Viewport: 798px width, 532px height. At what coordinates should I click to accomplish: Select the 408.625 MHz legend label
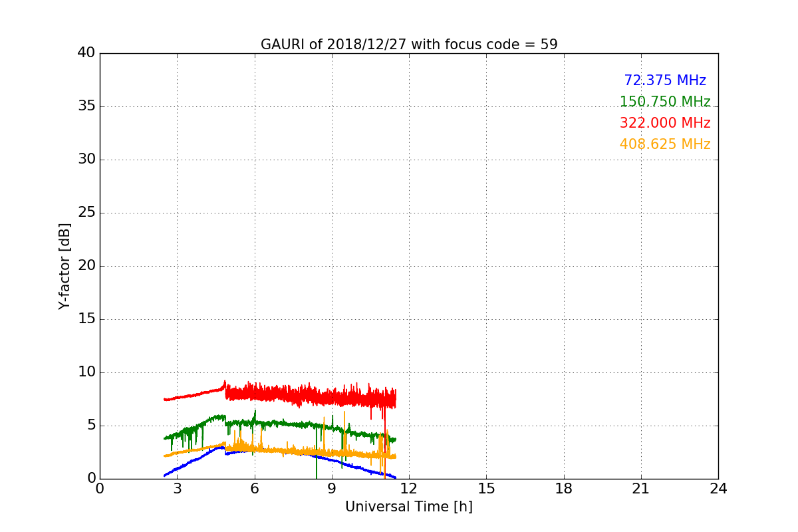(665, 144)
